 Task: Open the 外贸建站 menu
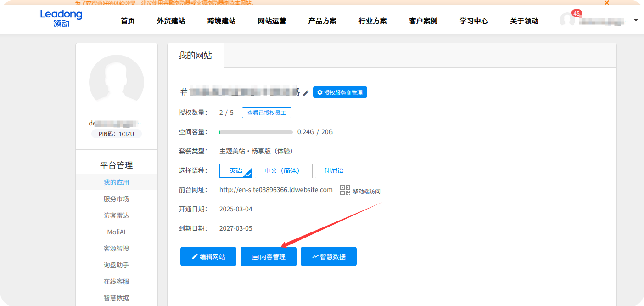(x=171, y=21)
